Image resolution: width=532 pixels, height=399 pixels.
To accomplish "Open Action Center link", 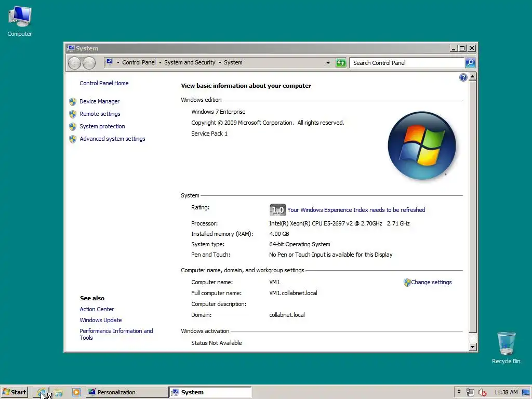I will point(97,309).
